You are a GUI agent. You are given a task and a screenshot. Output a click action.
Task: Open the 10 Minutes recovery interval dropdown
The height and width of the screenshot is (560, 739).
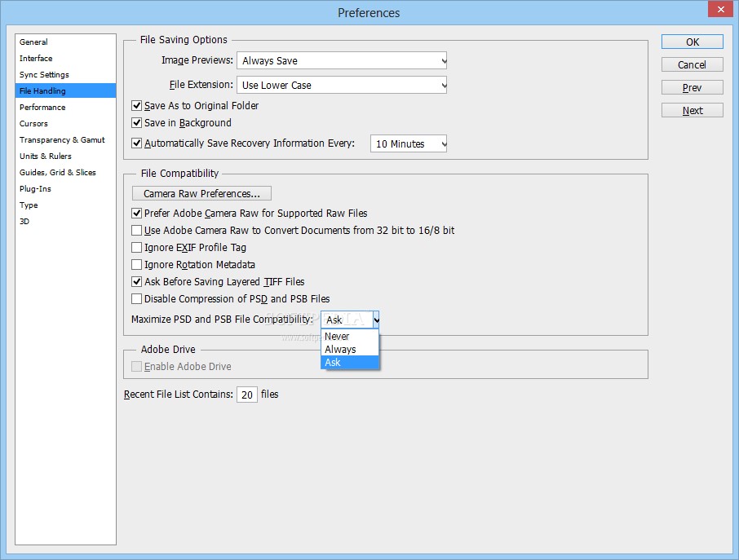coord(409,143)
